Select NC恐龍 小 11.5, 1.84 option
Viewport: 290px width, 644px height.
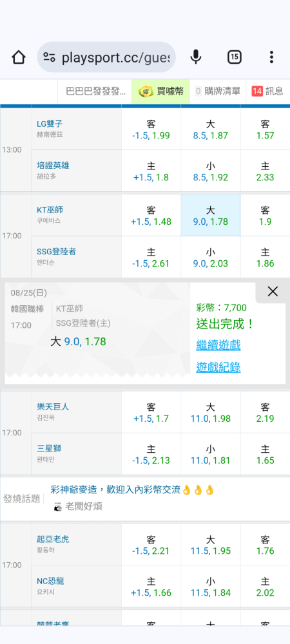210,587
